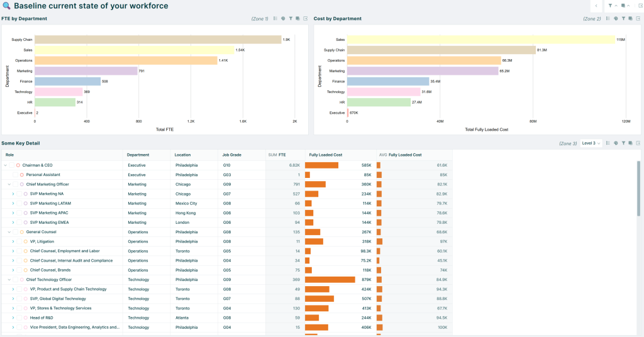Click the global filter funnel icon in the page header
The width and height of the screenshot is (644, 337).
pyautogui.click(x=610, y=6)
